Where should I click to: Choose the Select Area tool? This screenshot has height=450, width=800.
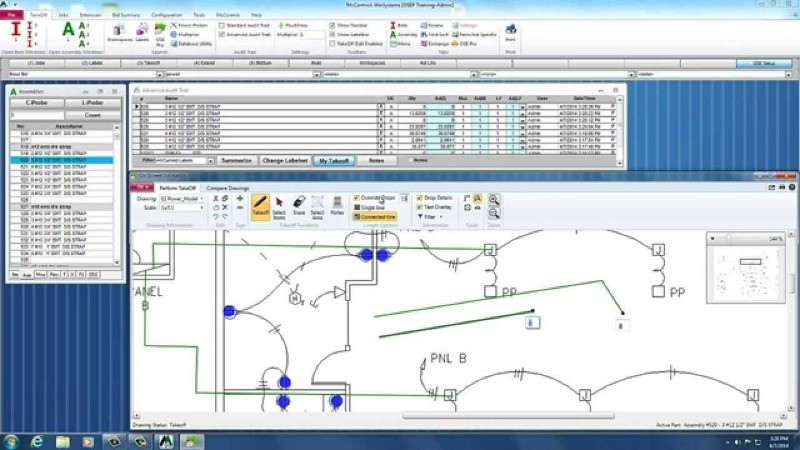click(x=317, y=206)
